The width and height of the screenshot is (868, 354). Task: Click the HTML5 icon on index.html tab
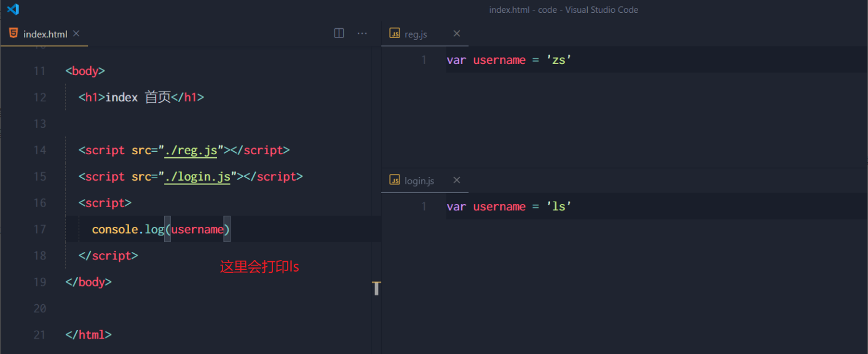(x=14, y=33)
